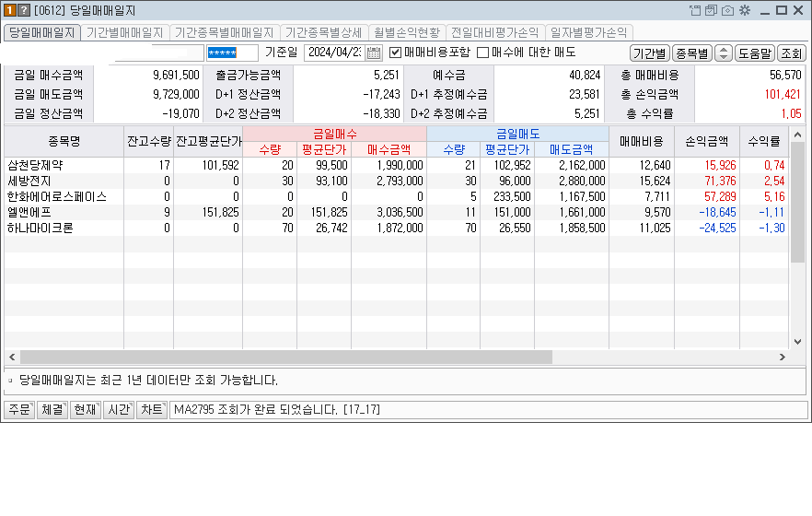Click the 차트 button in bottom bar
812x516 pixels.
pos(151,409)
